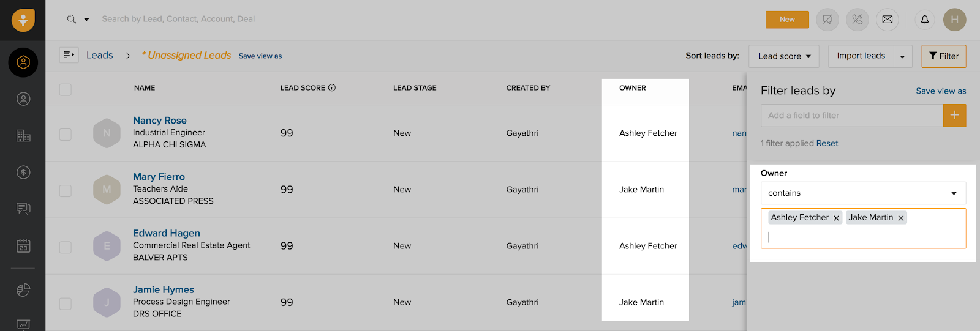
Task: Open the Conversations chat sidebar icon
Action: pyautogui.click(x=23, y=209)
